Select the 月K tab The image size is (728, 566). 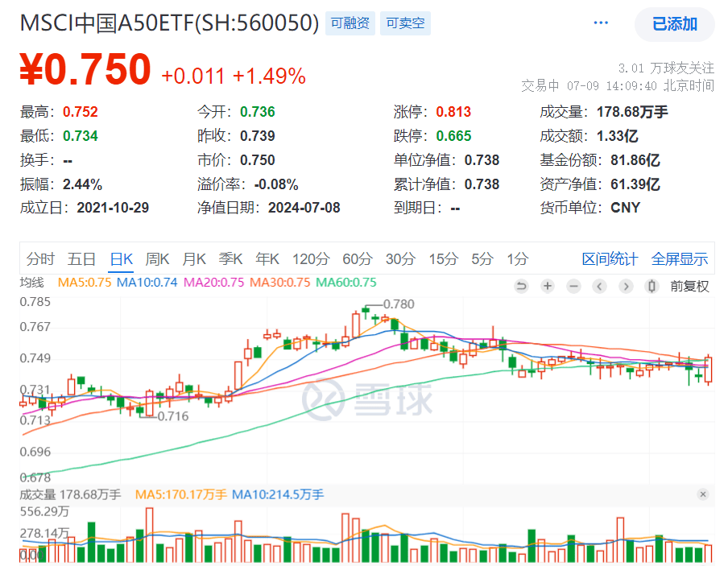(194, 258)
